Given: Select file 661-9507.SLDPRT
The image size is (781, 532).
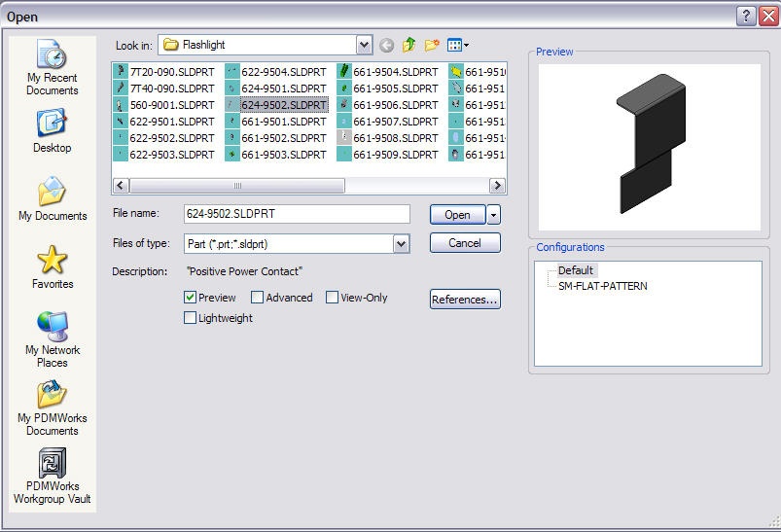Looking at the screenshot, I should 388,122.
